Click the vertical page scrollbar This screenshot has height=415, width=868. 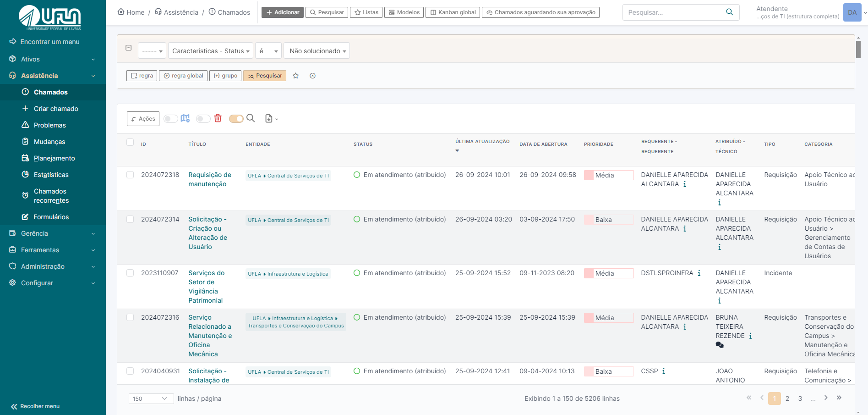(x=858, y=50)
